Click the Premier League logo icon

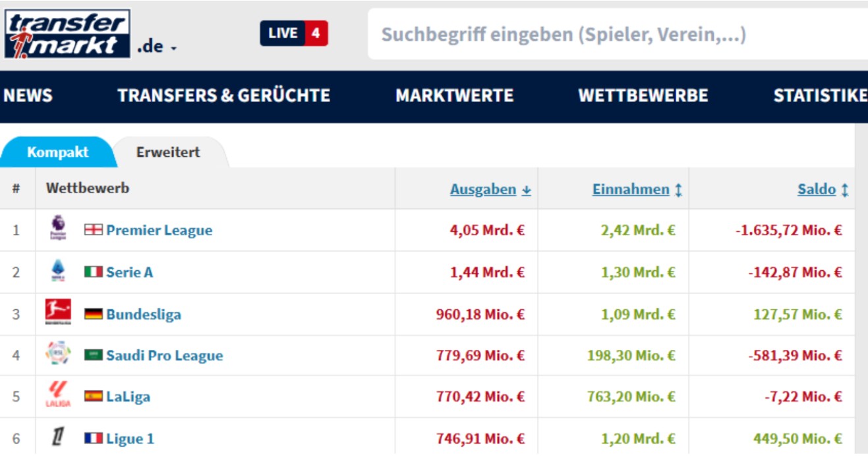(58, 229)
